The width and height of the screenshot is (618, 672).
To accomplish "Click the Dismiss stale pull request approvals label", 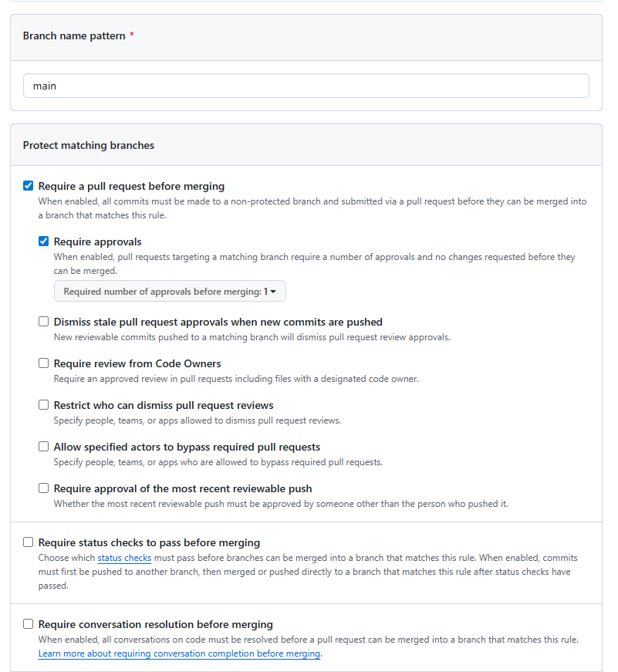I will (x=218, y=322).
